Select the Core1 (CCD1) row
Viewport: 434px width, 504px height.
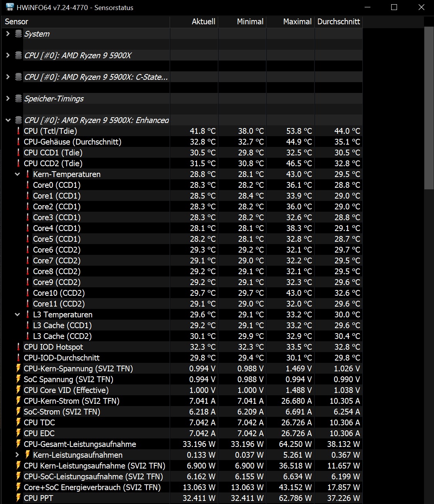(182, 196)
